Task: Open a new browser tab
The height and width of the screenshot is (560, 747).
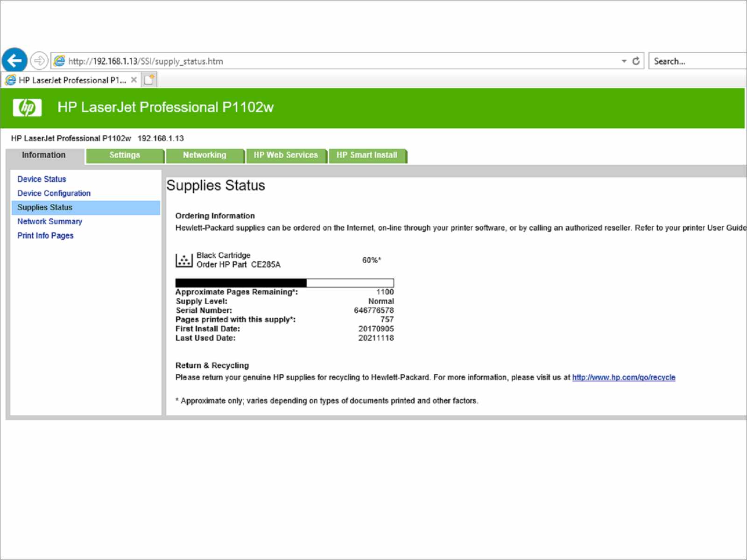Action: coord(149,80)
